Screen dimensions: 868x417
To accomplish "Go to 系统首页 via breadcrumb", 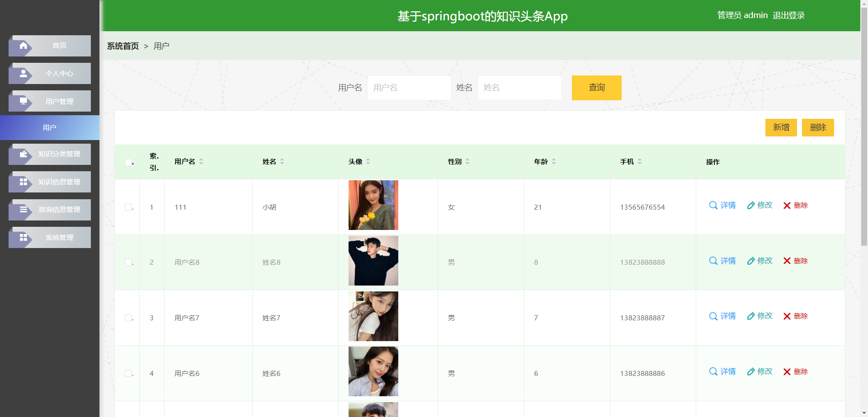I will click(123, 46).
